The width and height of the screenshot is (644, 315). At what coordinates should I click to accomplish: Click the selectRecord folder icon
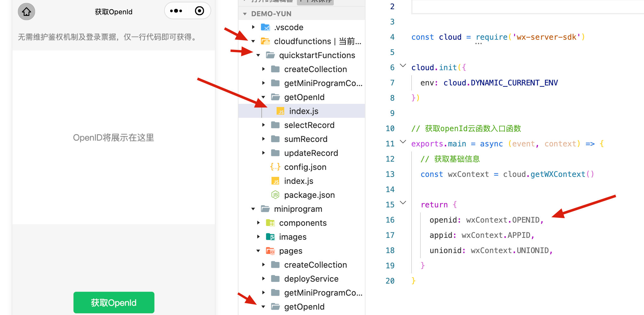(x=275, y=125)
